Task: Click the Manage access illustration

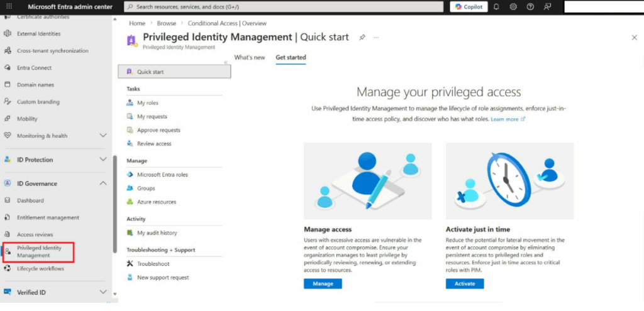Action: tap(367, 181)
